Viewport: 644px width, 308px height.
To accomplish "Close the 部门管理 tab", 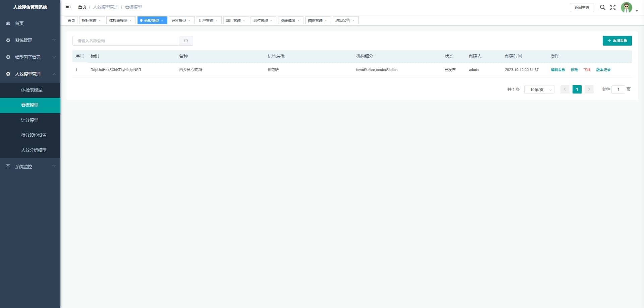I will click(x=244, y=21).
